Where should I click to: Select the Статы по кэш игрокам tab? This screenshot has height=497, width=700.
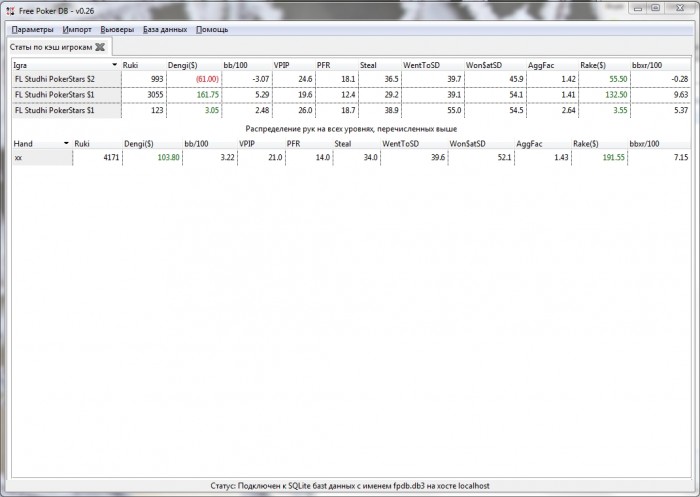click(51, 47)
